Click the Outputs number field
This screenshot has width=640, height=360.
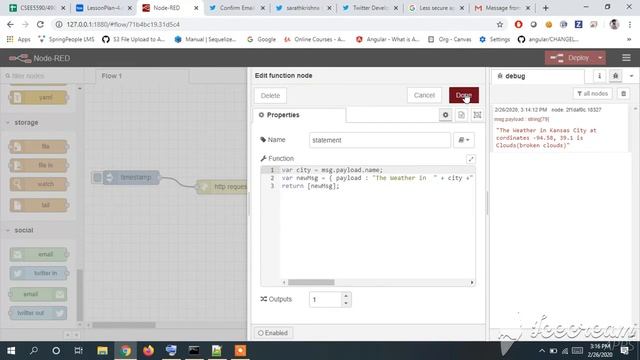click(325, 300)
